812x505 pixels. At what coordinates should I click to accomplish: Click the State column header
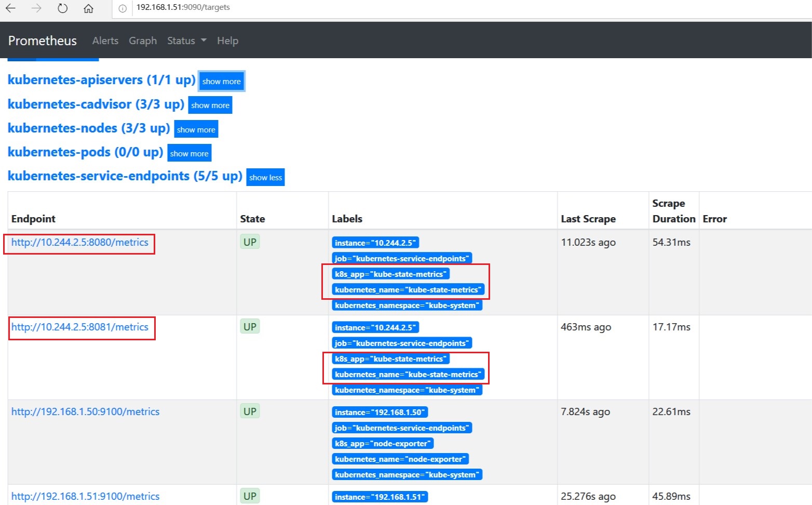tap(252, 219)
